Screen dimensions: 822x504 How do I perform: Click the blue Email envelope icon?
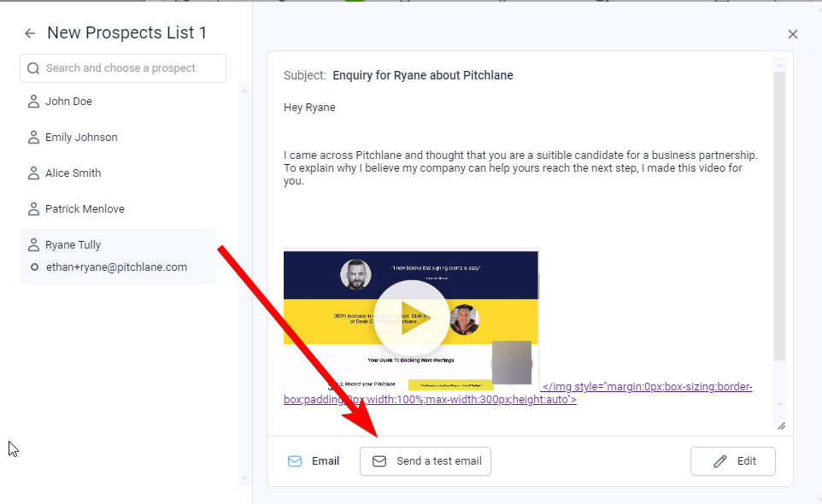coord(295,461)
